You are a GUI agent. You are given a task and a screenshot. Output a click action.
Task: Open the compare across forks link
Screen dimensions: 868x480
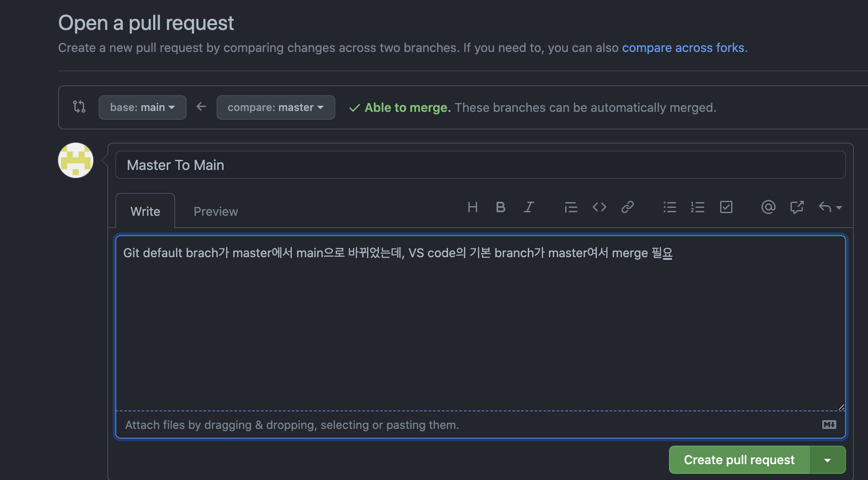tap(683, 48)
